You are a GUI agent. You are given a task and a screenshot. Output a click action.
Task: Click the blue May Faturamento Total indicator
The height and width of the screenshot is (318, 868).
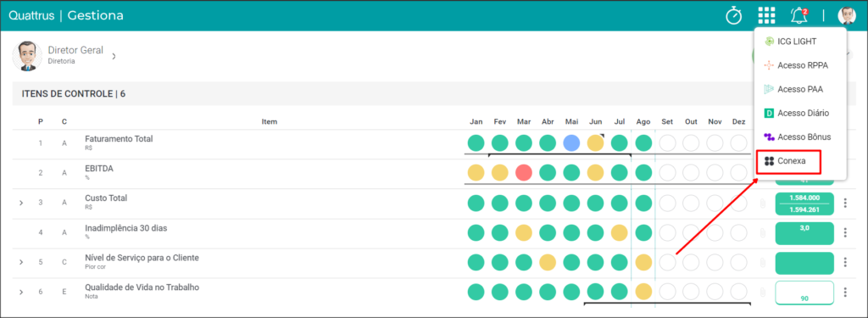pyautogui.click(x=572, y=143)
